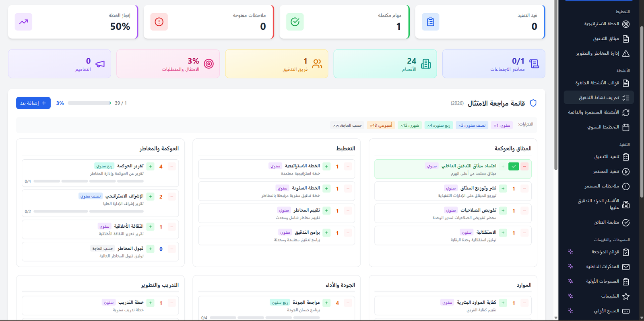This screenshot has height=321, width=644.
Task: Click the alert circle icon beside ملاحظات المستمر
Action: [x=626, y=186]
